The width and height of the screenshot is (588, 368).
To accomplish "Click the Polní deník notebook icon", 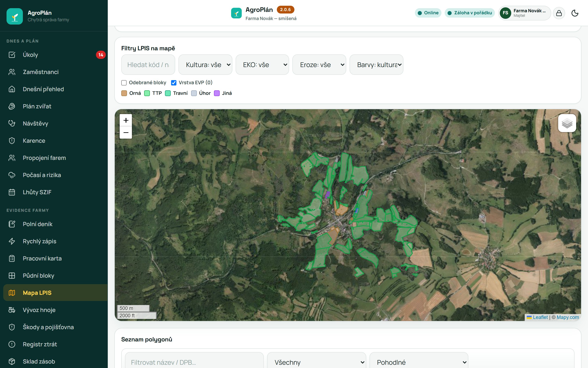I will coord(12,224).
